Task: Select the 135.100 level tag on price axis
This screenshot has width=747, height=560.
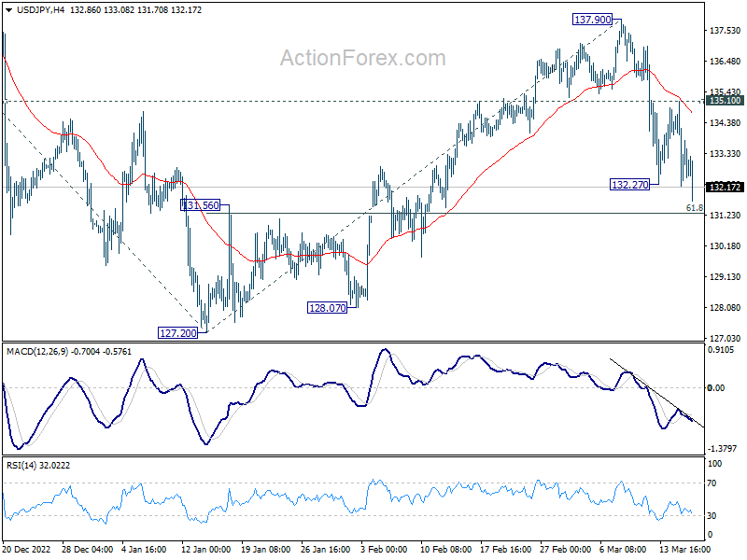Action: (725, 101)
